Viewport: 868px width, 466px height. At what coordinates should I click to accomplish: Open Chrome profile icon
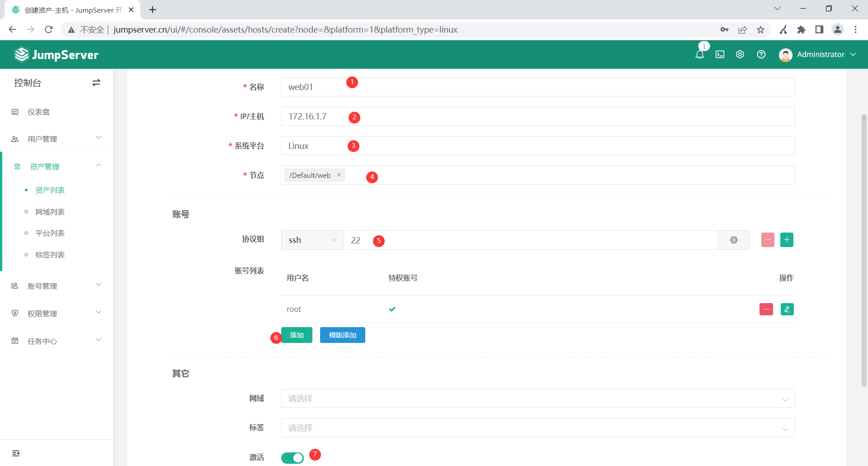point(838,29)
